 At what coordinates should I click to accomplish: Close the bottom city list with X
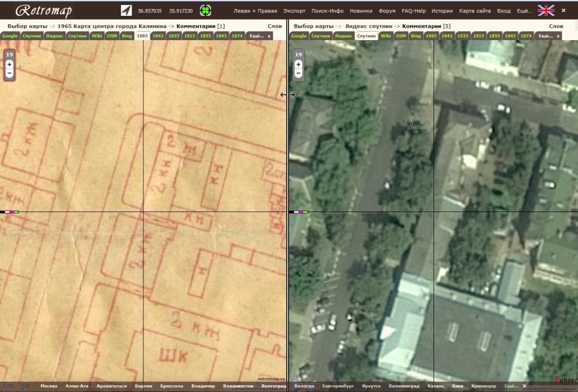click(x=524, y=386)
